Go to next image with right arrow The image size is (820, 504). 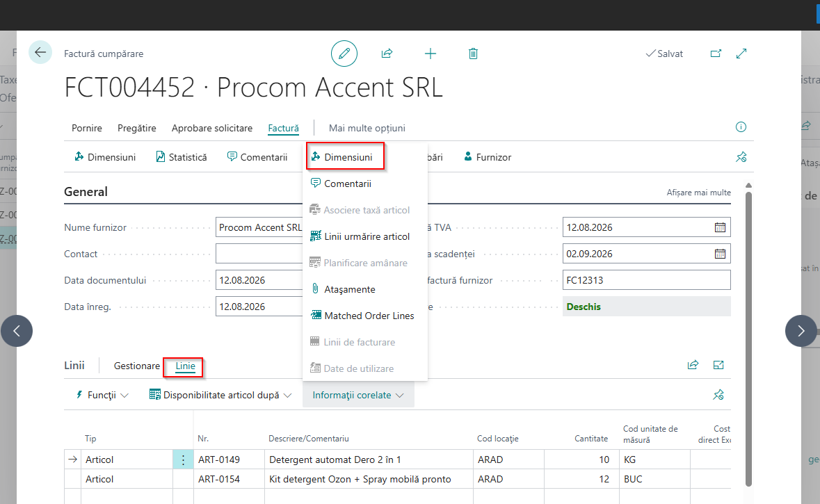pos(801,331)
